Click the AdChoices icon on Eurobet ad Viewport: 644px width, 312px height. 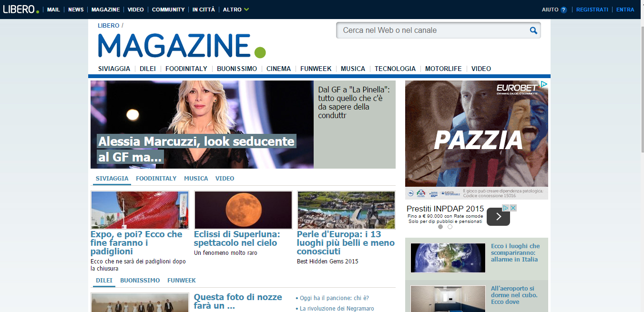click(544, 84)
